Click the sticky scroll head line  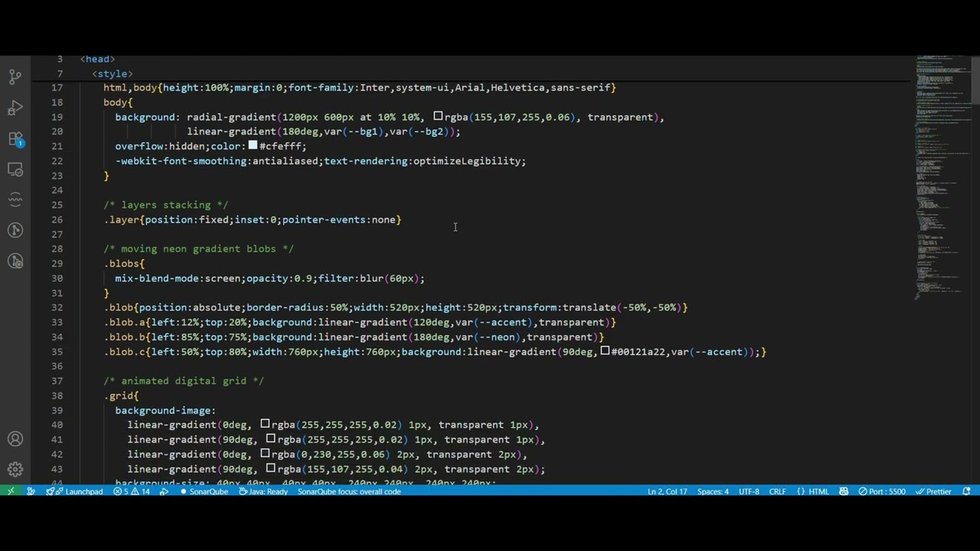tap(97, 59)
